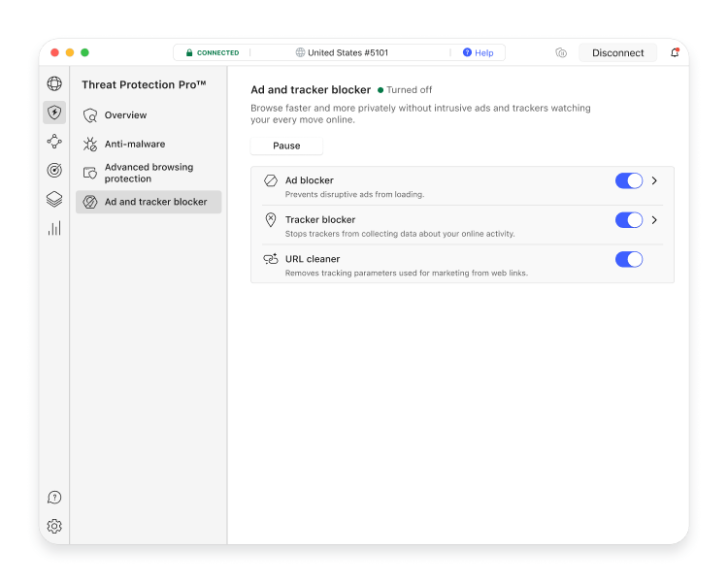Click the Pause button
The image size is (728, 583).
[x=286, y=146]
